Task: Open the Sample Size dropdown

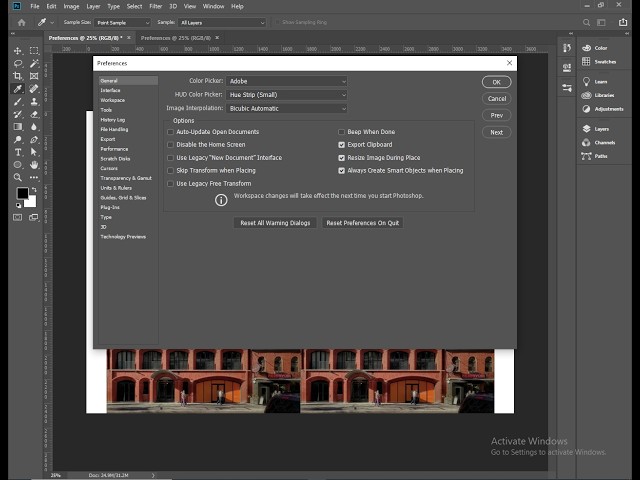Action: pyautogui.click(x=122, y=22)
